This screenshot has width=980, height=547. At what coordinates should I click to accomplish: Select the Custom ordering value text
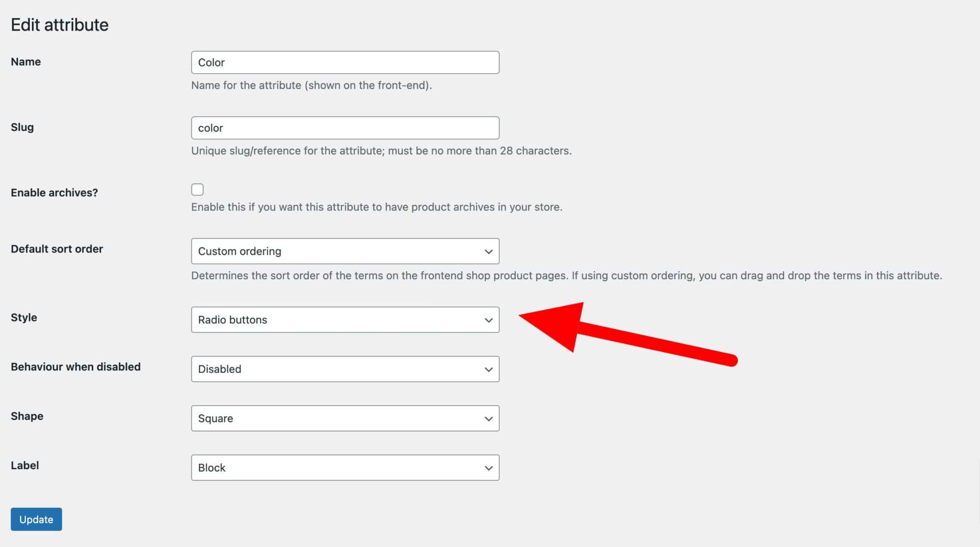pos(239,251)
